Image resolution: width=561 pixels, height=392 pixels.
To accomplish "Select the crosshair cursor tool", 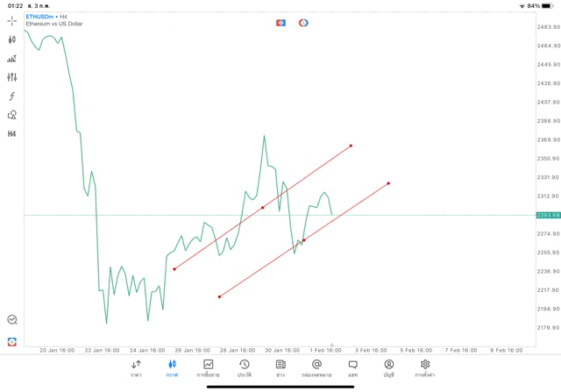I will coord(12,21).
